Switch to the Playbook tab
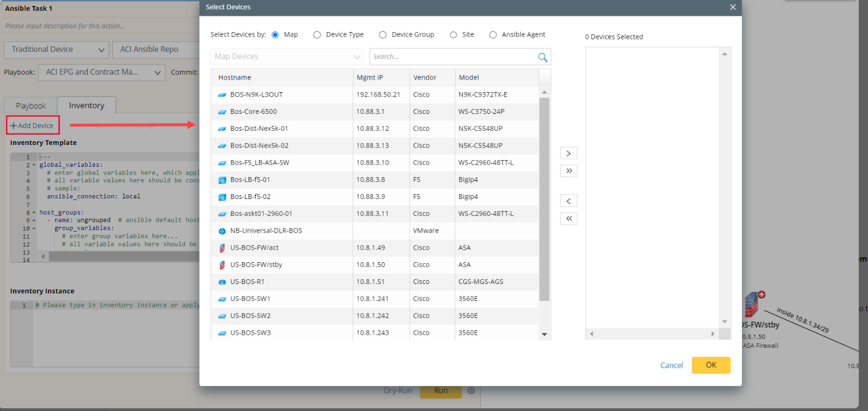868x411 pixels. 31,106
